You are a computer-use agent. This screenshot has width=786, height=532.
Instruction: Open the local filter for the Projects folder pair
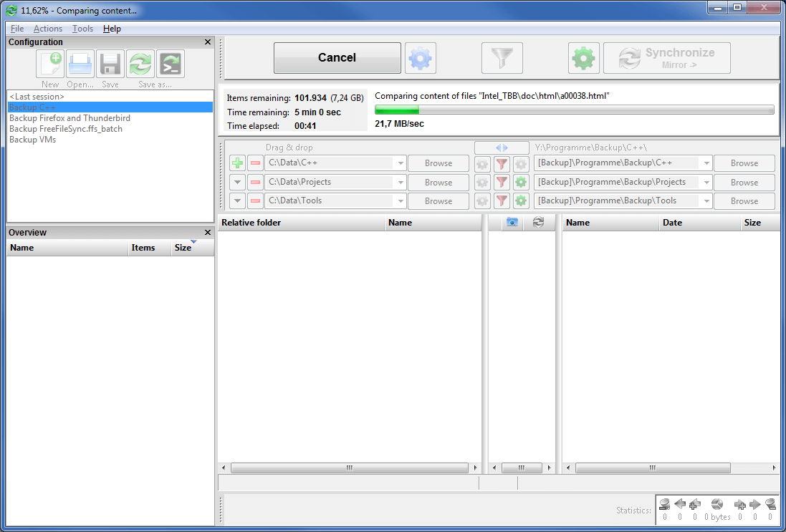point(502,182)
